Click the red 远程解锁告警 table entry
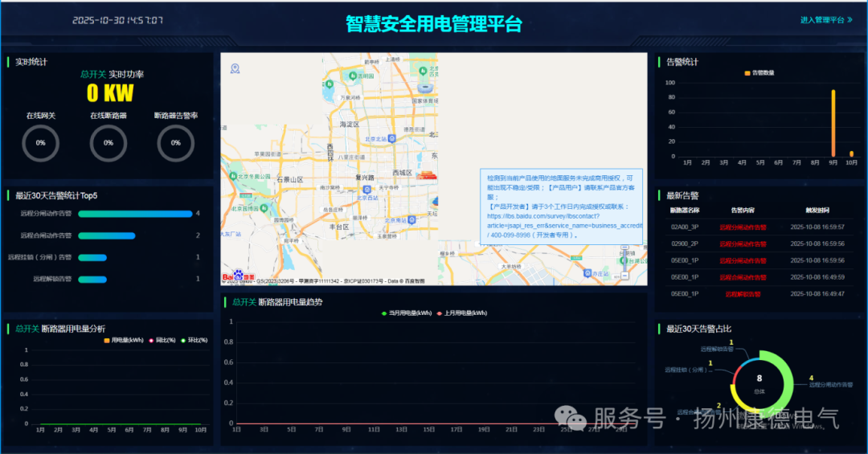 click(x=743, y=294)
